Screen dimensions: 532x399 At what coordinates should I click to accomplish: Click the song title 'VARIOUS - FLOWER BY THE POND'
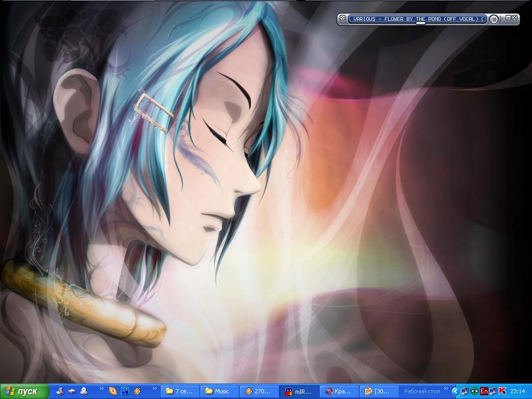397,19
